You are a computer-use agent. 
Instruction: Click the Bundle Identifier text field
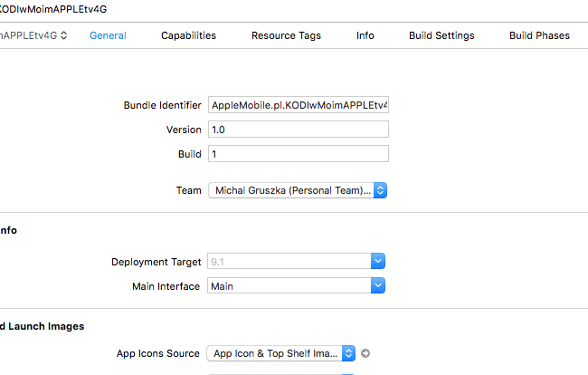(298, 105)
